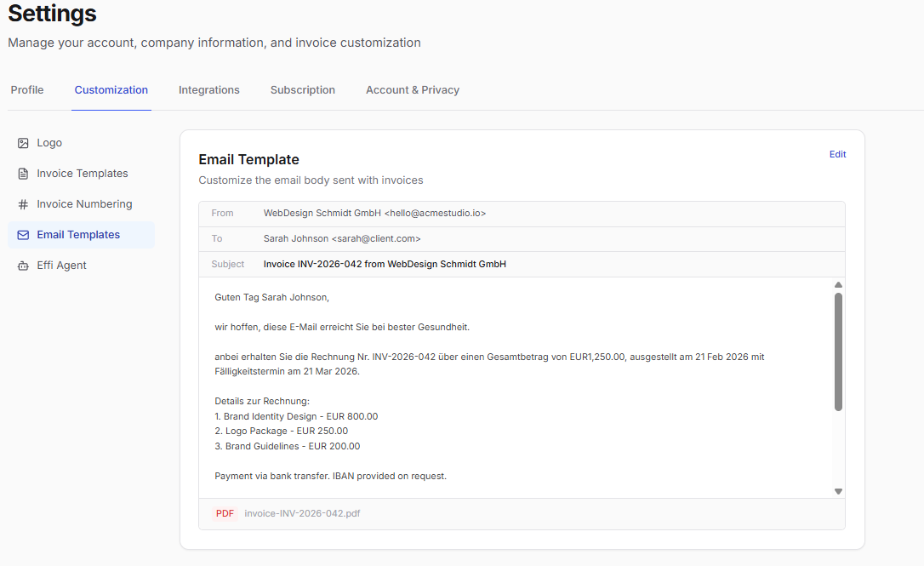Click the email body vertical scrollbar thumb

pyautogui.click(x=838, y=352)
